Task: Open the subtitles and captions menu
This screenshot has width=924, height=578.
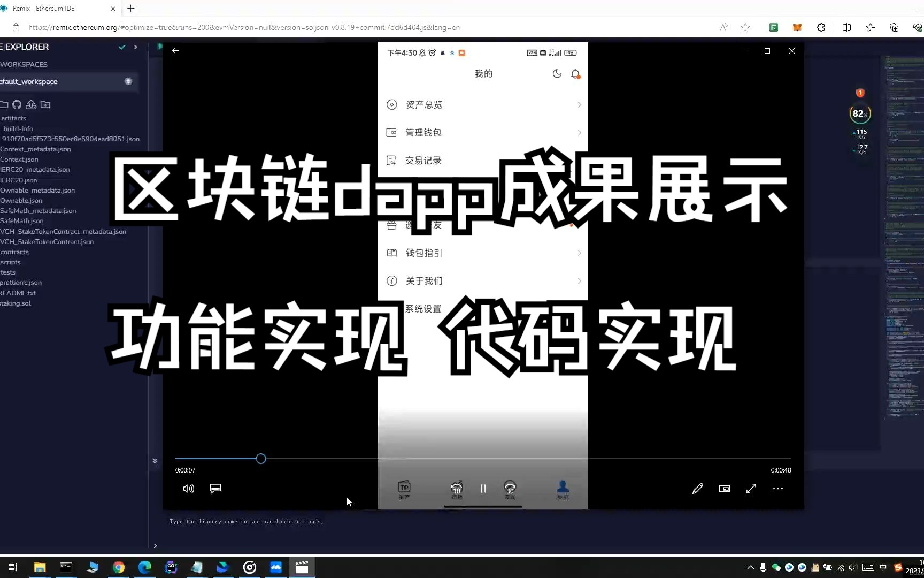Action: [215, 489]
